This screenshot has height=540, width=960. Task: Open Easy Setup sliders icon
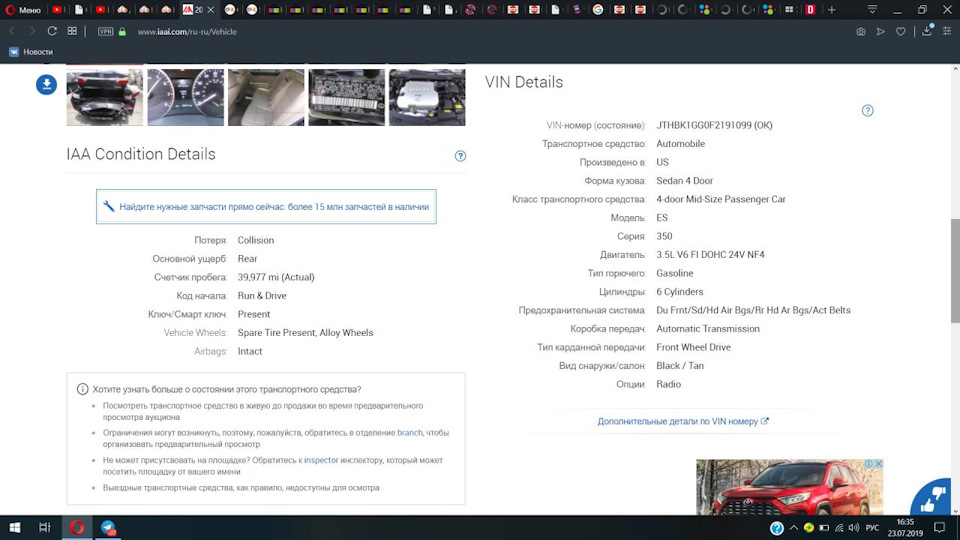pyautogui.click(x=947, y=31)
